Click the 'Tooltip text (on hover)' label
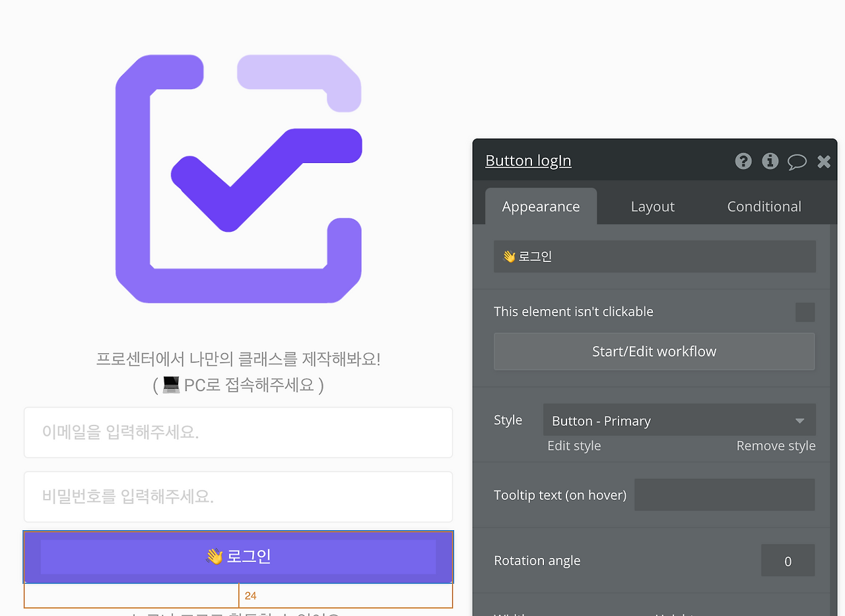The width and height of the screenshot is (845, 616). point(560,495)
